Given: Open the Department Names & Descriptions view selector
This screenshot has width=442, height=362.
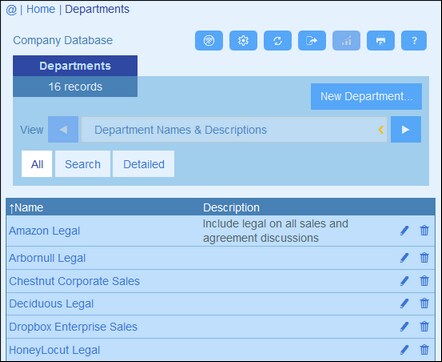Looking at the screenshot, I should [234, 129].
